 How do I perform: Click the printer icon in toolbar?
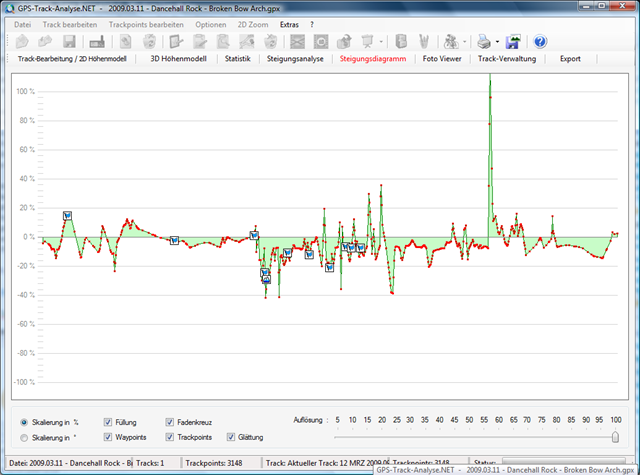pos(483,42)
